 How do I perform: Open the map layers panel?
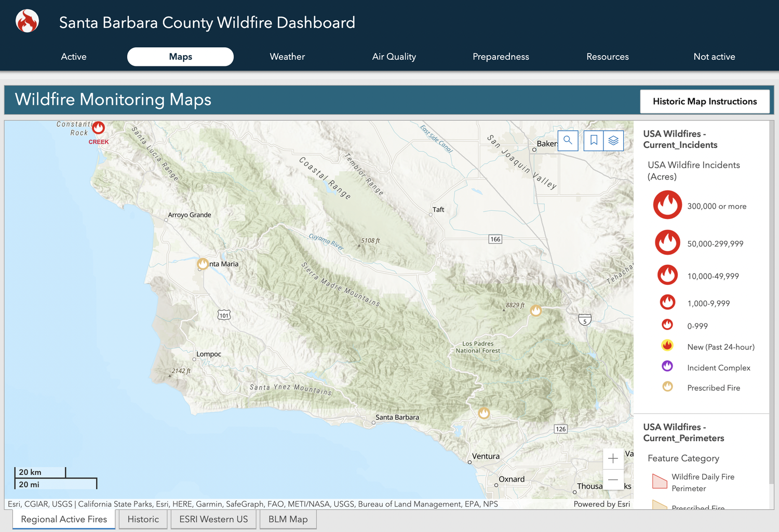[x=613, y=140]
